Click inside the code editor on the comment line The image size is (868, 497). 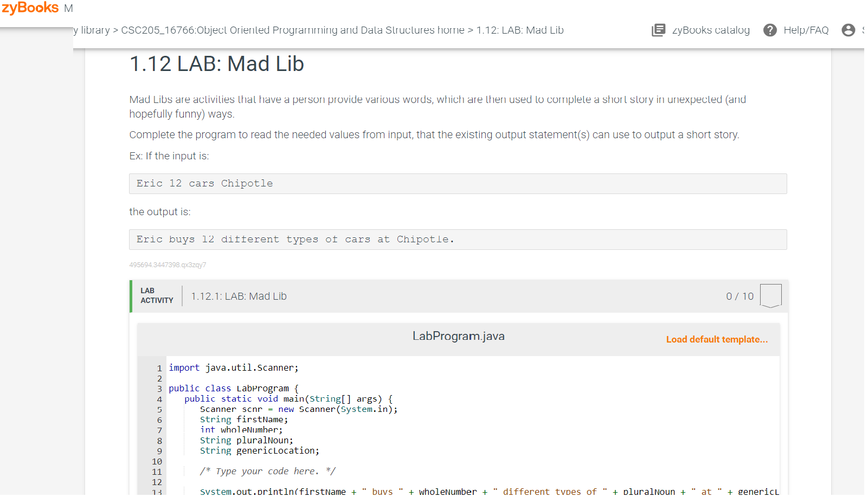[268, 471]
